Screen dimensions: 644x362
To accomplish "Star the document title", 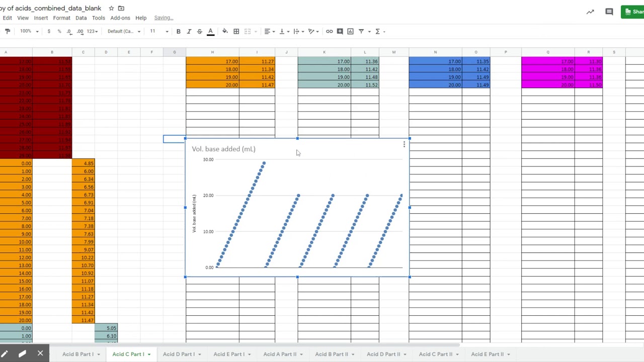I will [x=111, y=8].
